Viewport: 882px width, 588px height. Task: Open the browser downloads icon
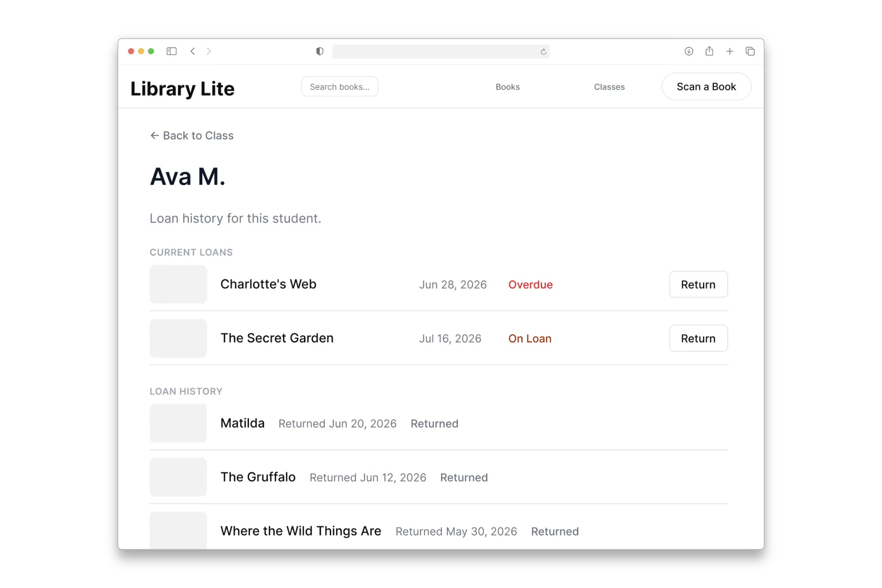(689, 51)
